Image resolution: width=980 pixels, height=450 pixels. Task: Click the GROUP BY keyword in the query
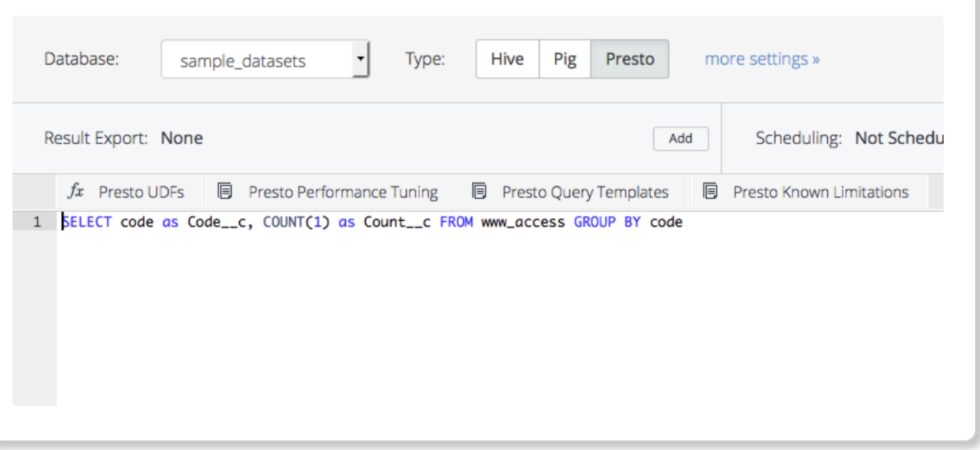coord(607,223)
